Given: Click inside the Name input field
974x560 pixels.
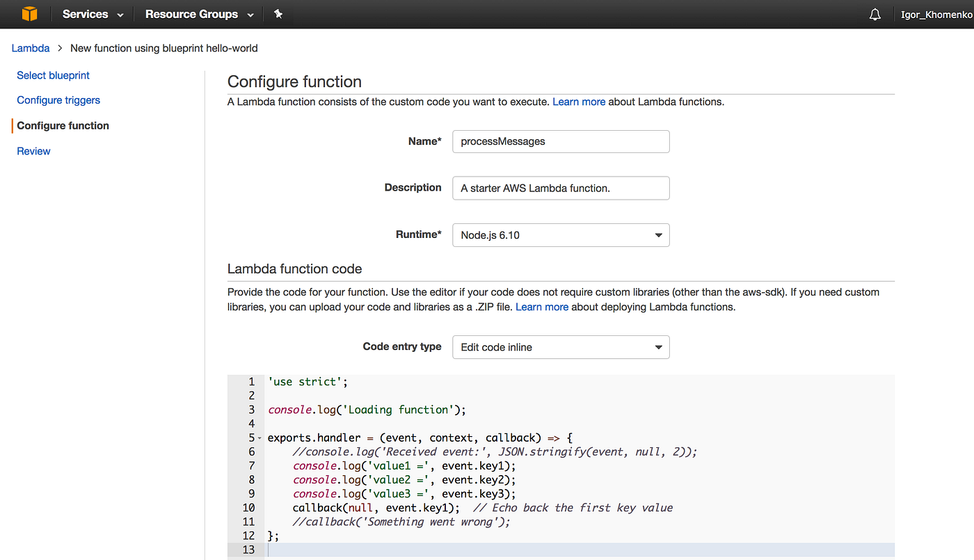Looking at the screenshot, I should click(560, 141).
